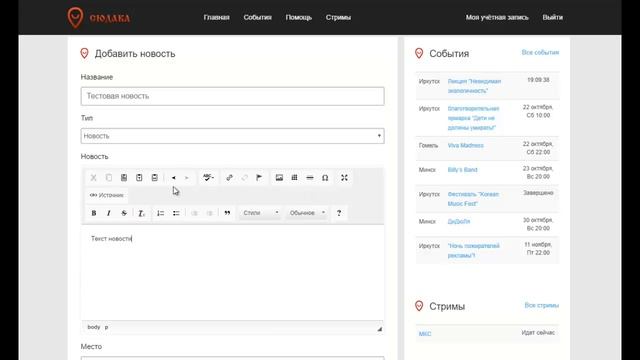Open the События menu item
The image size is (640, 360).
258,17
